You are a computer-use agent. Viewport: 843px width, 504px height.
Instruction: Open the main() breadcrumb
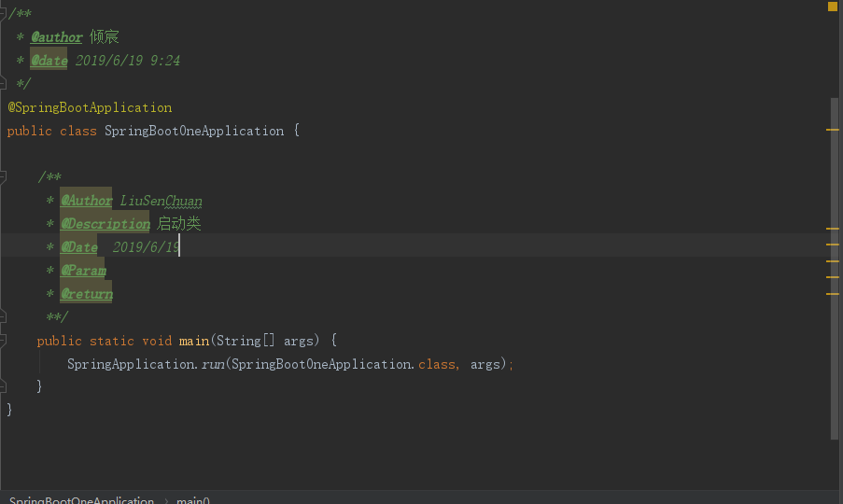click(x=193, y=500)
